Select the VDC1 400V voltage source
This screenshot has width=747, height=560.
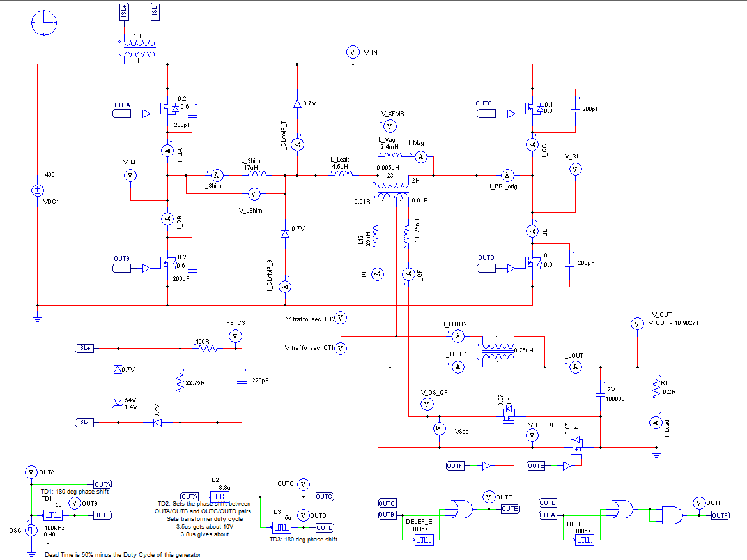[37, 190]
